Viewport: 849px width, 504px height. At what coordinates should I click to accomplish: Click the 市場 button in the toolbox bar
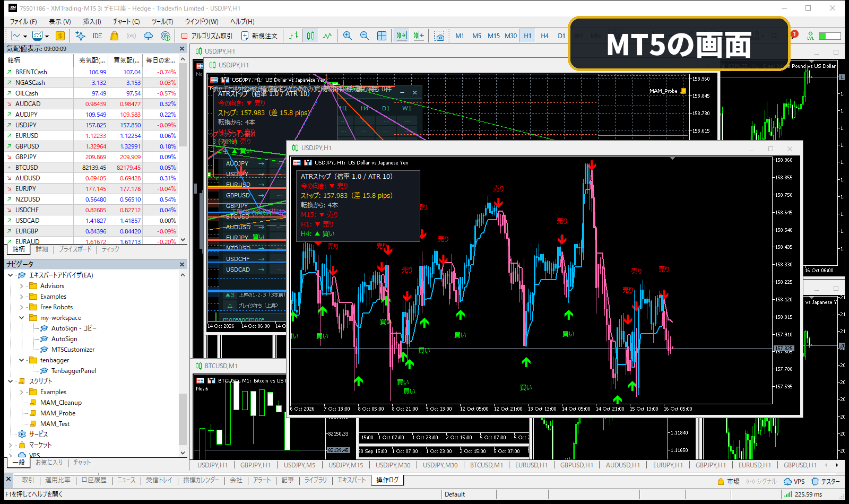(729, 482)
